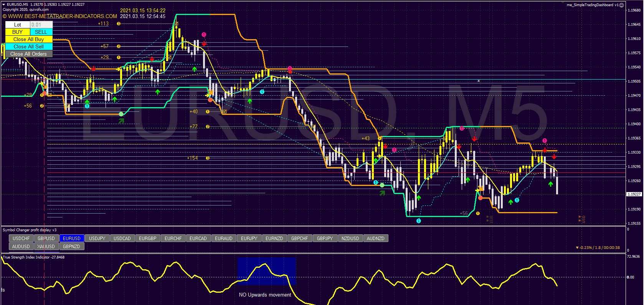
Task: Click the blue highlighted zone in the TSI panel
Action: click(266, 271)
